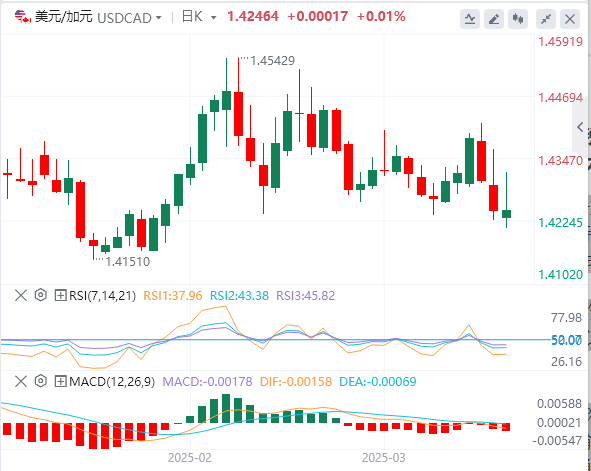Click the 26.16 RSI axis label

pyautogui.click(x=567, y=362)
